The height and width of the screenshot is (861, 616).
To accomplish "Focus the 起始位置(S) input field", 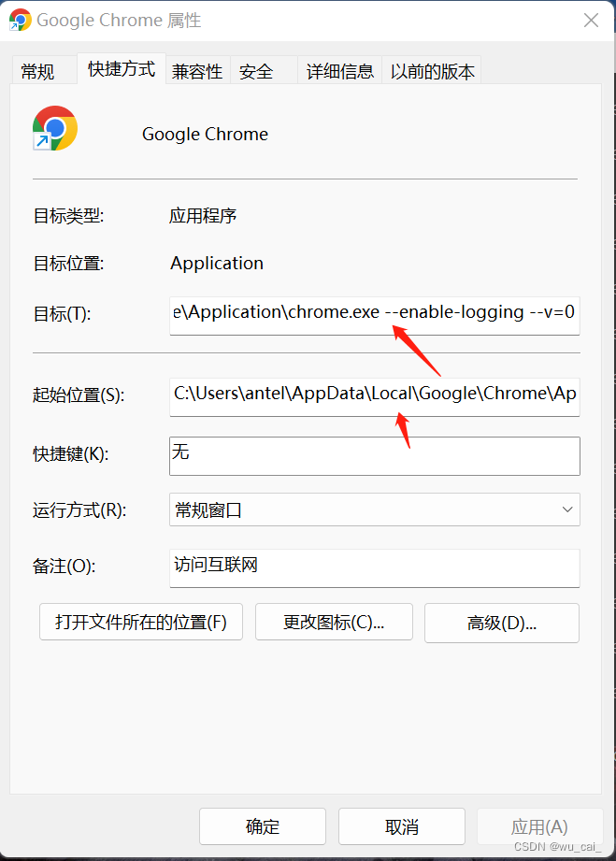I will [375, 396].
